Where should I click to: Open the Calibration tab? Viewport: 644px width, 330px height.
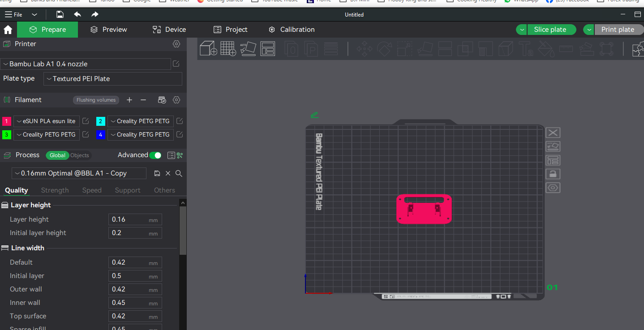click(x=292, y=30)
